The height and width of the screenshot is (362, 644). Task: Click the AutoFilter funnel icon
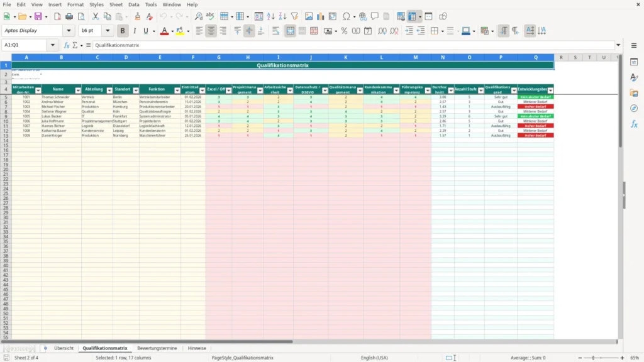pyautogui.click(x=294, y=16)
